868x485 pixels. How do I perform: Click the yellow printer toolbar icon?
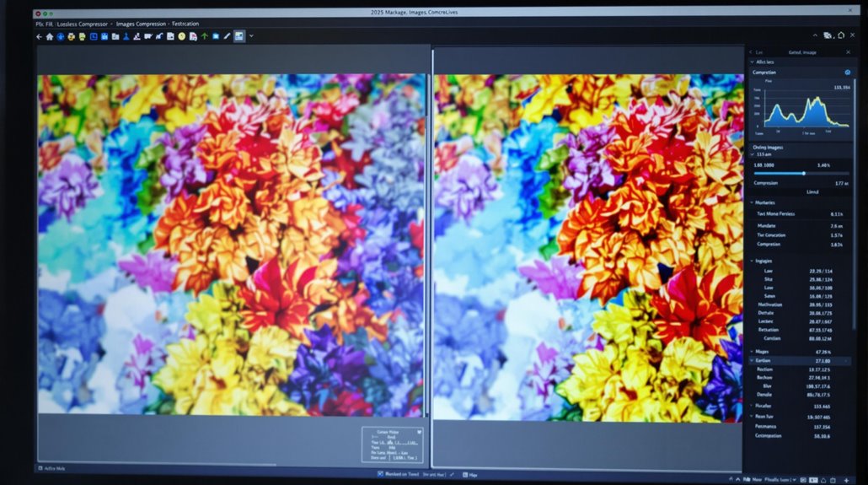pyautogui.click(x=72, y=36)
